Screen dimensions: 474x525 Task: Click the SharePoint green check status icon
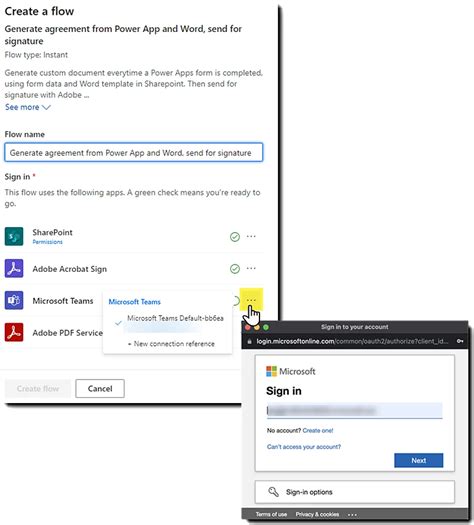tap(235, 237)
